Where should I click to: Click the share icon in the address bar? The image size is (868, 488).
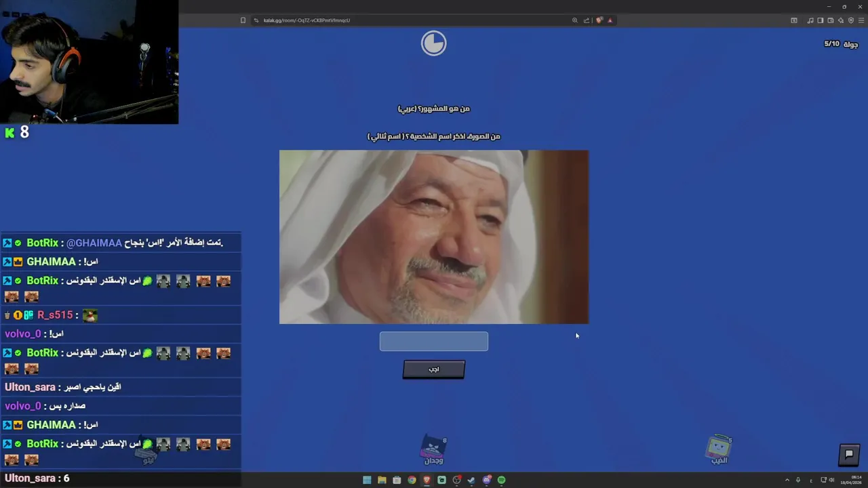pos(587,20)
